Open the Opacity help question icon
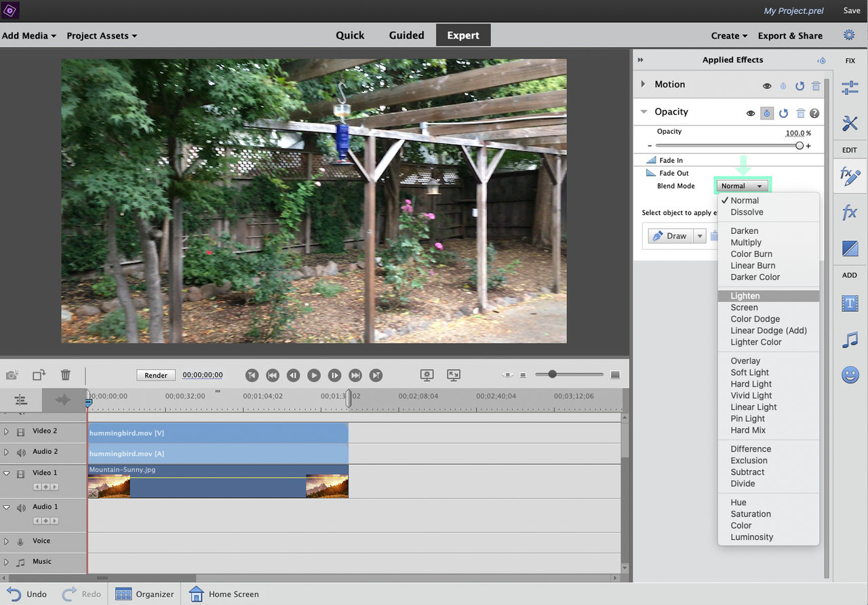Viewport: 868px width, 605px height. click(x=815, y=113)
